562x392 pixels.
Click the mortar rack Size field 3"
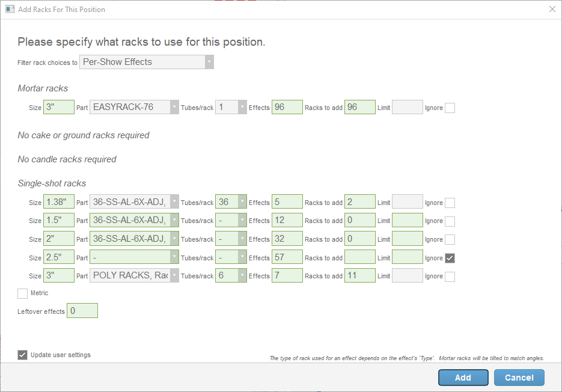(58, 108)
